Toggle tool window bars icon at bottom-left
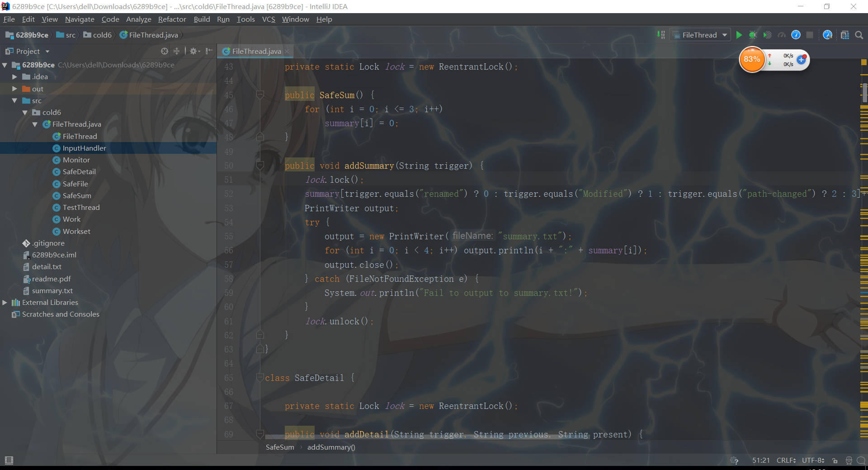 (x=9, y=460)
